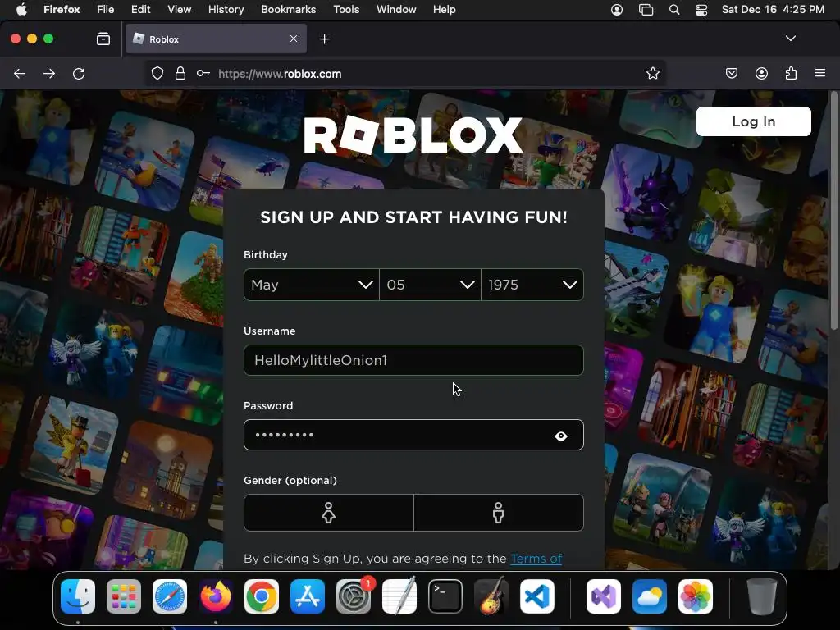Open the File menu
The width and height of the screenshot is (840, 630).
click(106, 10)
